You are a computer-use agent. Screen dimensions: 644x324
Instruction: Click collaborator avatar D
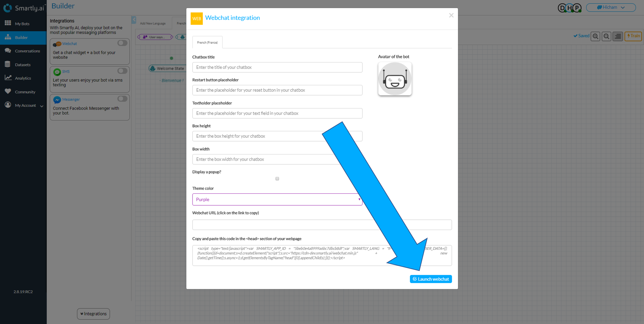562,8
